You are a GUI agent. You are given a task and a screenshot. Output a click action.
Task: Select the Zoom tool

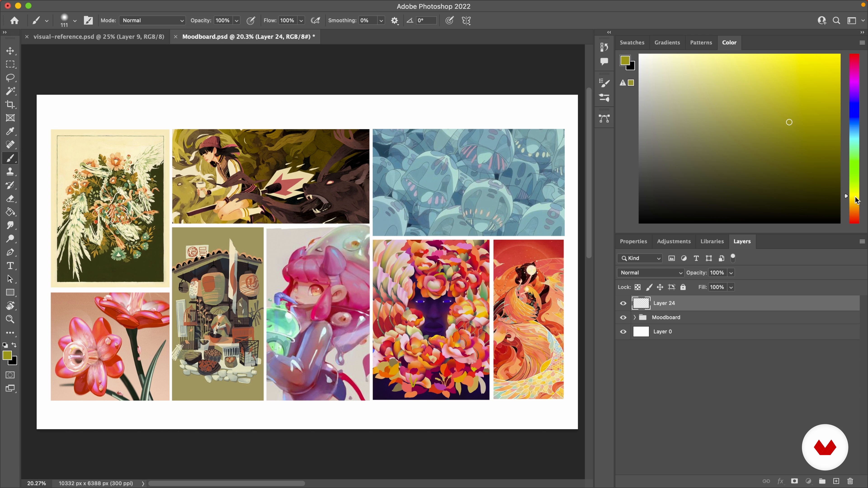10,319
